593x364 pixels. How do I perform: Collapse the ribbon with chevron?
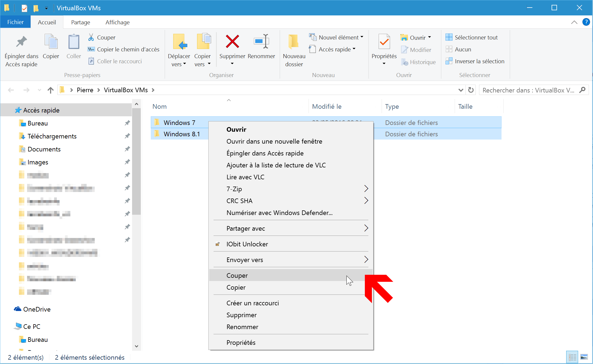pos(574,22)
